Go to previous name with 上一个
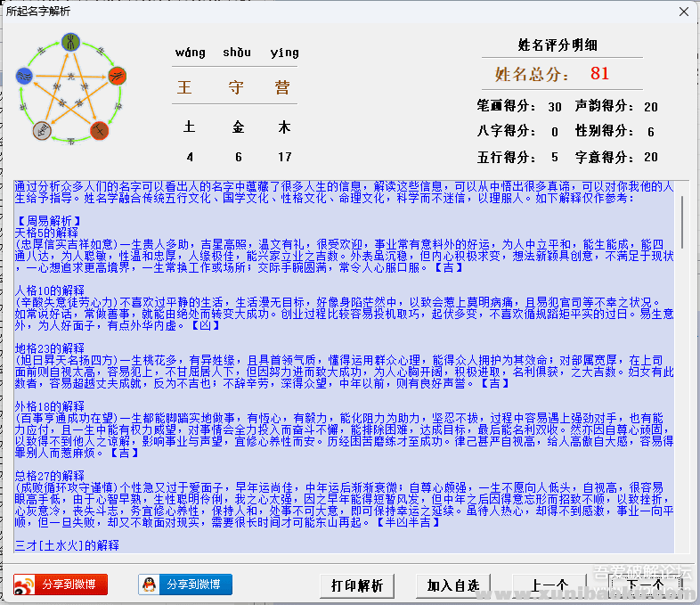 pyautogui.click(x=549, y=585)
